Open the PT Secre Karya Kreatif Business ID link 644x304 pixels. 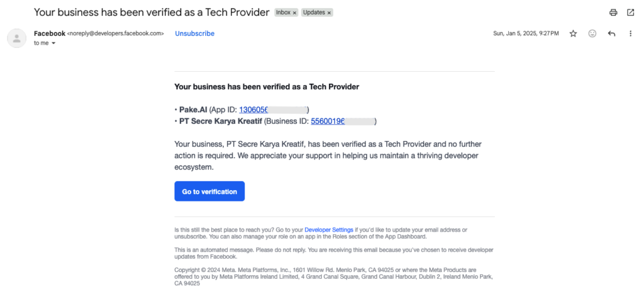343,121
